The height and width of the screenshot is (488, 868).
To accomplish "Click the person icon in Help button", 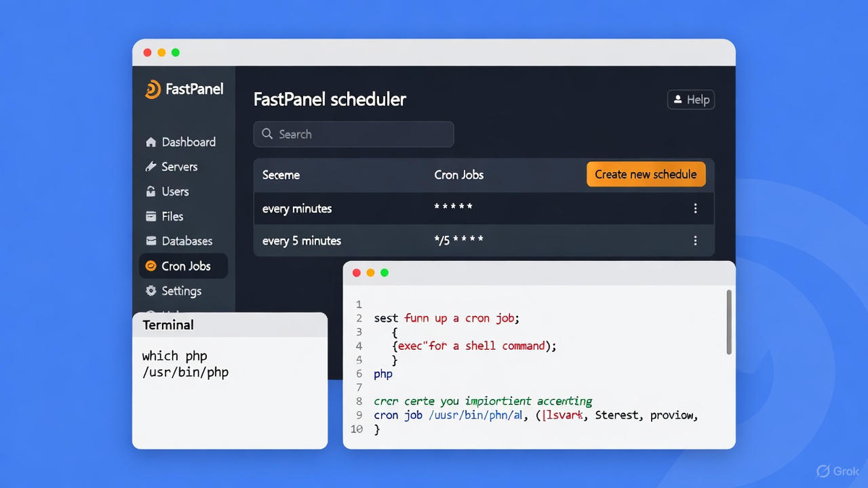I will [678, 100].
